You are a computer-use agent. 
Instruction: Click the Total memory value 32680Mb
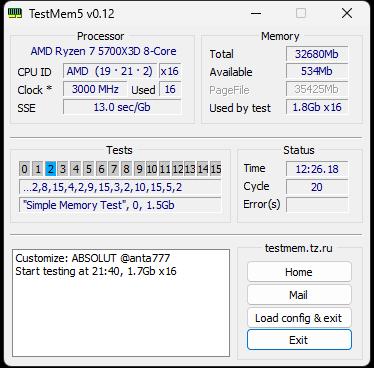(317, 54)
